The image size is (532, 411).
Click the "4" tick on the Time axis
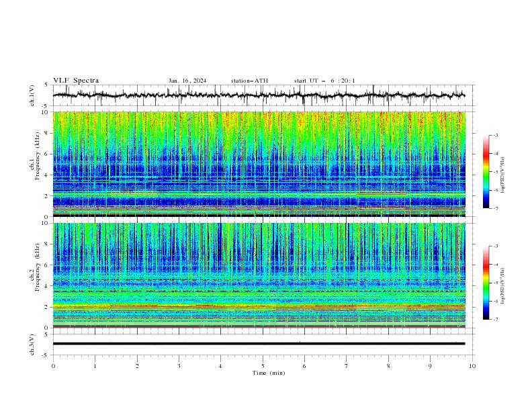pos(220,366)
